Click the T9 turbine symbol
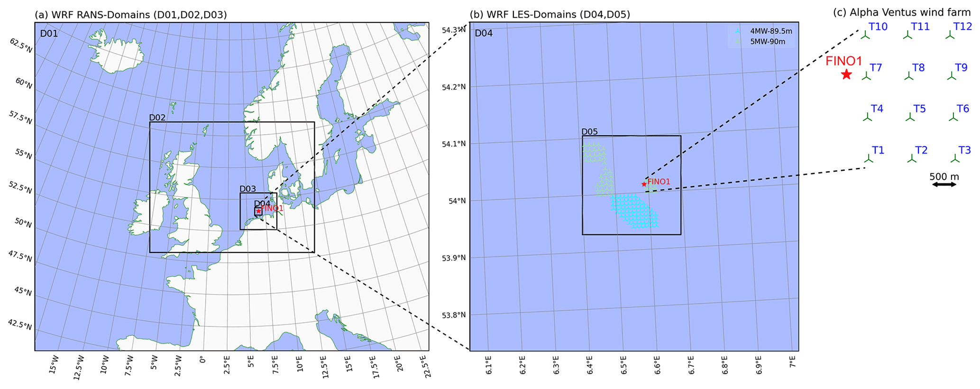This screenshot has height=389, width=980. click(951, 76)
